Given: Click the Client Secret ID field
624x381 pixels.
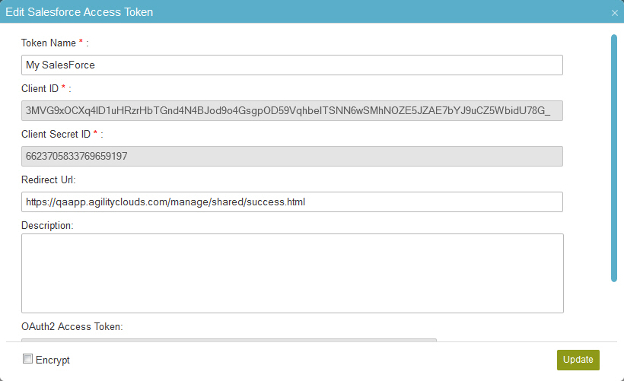Looking at the screenshot, I should point(292,156).
